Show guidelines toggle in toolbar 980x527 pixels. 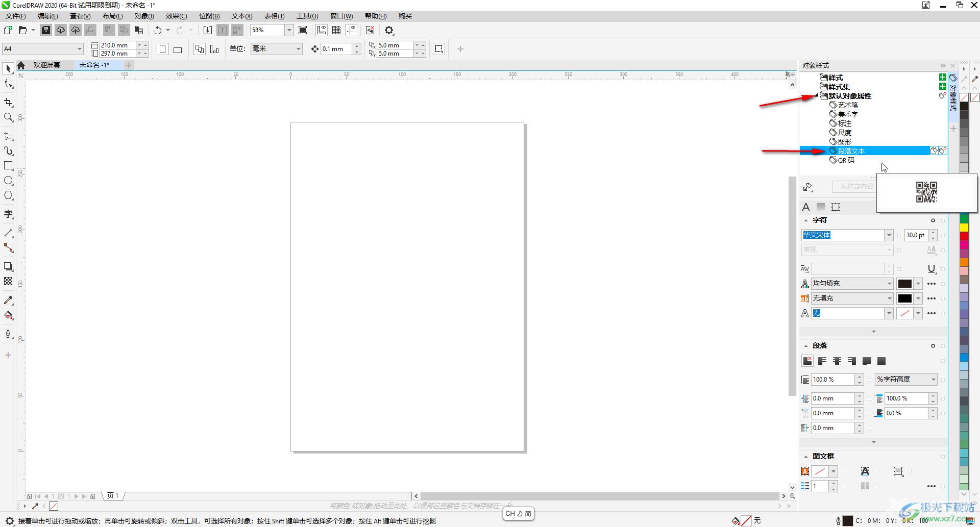351,30
